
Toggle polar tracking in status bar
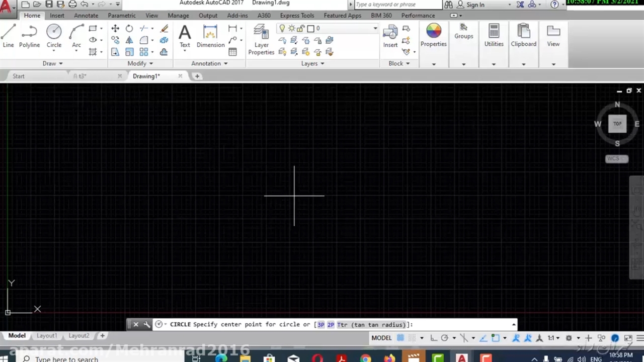(x=445, y=338)
